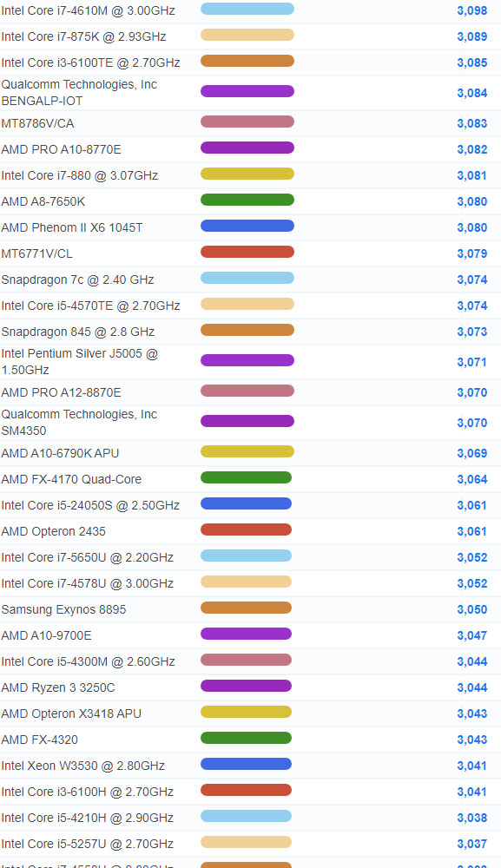Image resolution: width=501 pixels, height=868 pixels.
Task: Click the MT8786V/CA processor name
Action: [x=37, y=123]
